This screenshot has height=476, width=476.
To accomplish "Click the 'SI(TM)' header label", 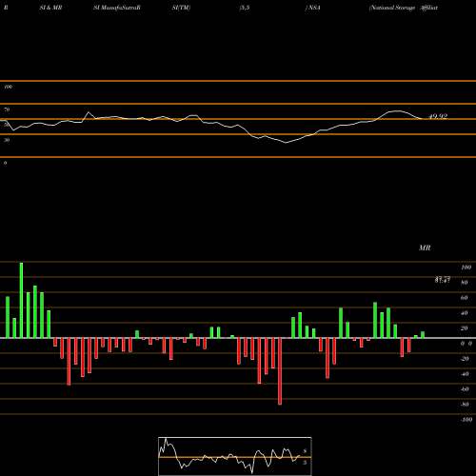I will coord(181,8).
